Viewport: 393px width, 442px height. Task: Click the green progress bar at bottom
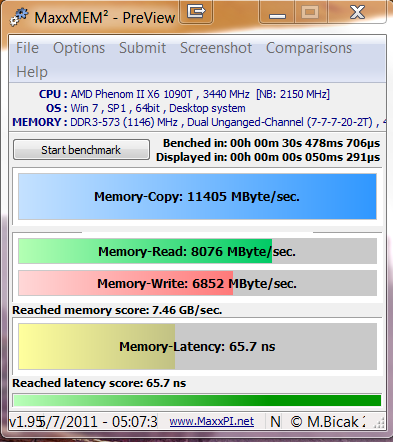(x=197, y=400)
